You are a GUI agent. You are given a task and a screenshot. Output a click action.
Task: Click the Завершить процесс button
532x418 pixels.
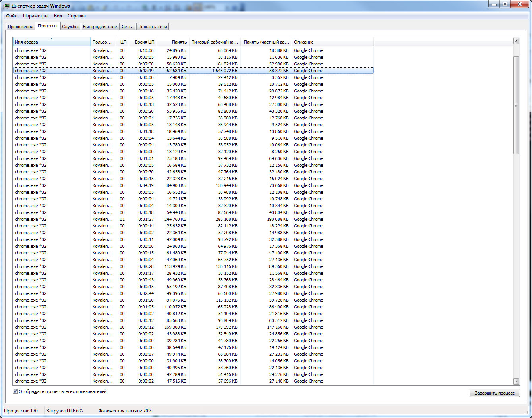(495, 393)
